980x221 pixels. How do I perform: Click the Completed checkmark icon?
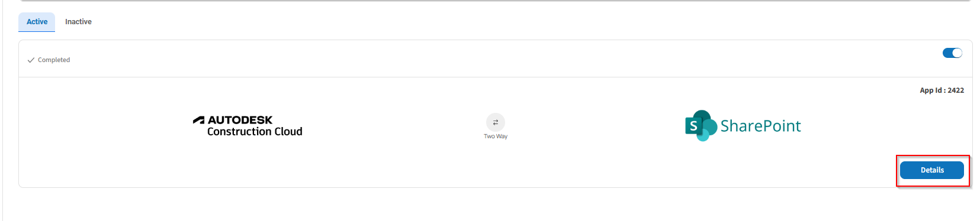[x=31, y=60]
